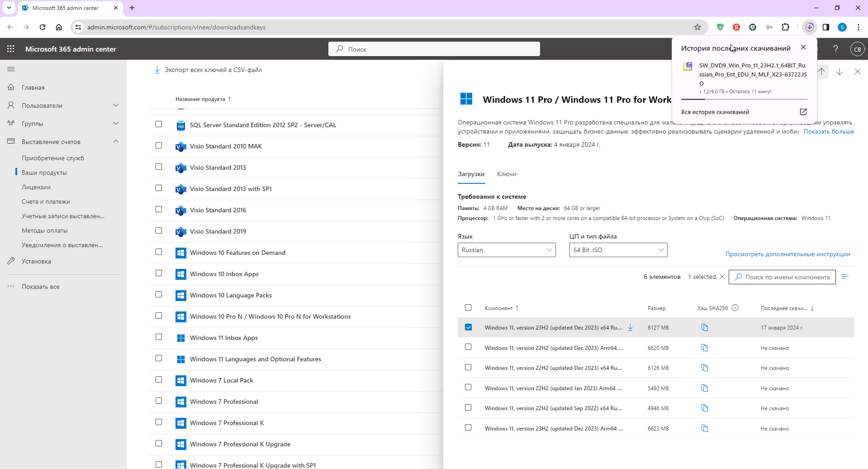Copy SHA256 hash for 6620 MB Arm64 file
The width and height of the screenshot is (868, 469).
point(704,348)
